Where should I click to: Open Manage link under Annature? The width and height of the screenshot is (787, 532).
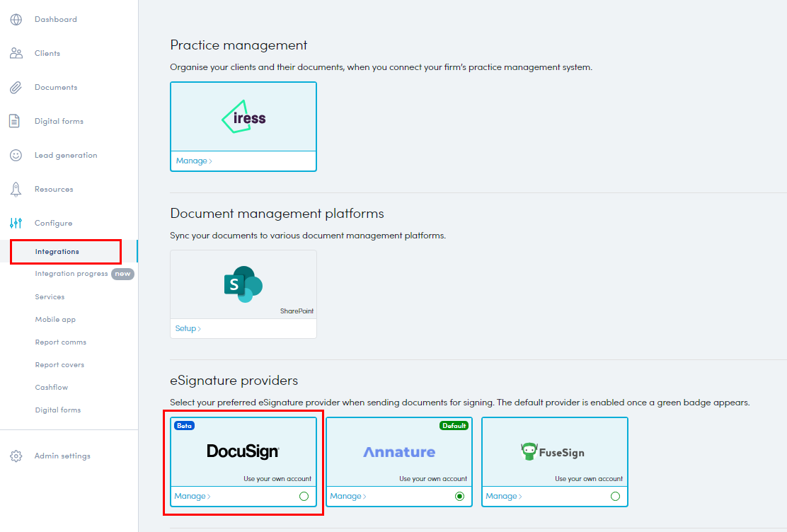coord(348,497)
